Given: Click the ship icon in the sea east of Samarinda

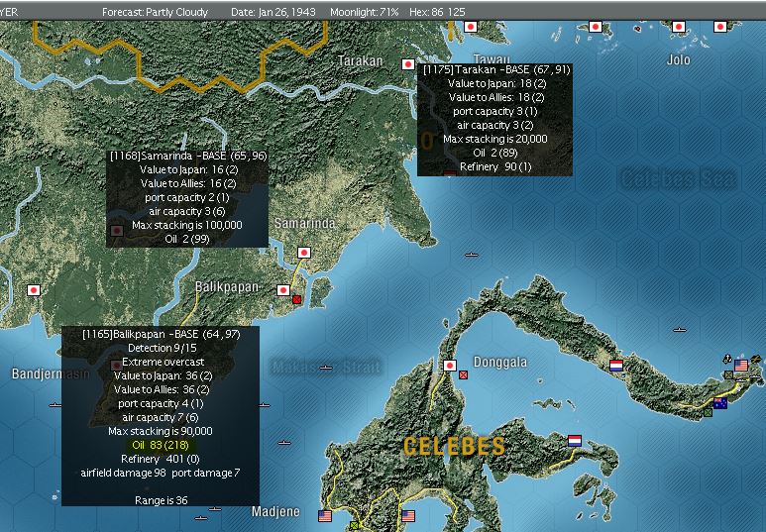Looking at the screenshot, I should (x=472, y=255).
